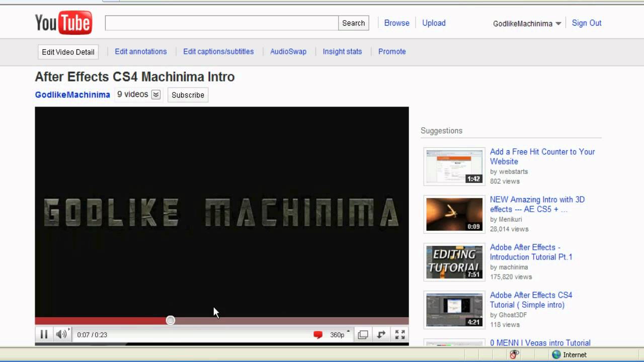Click the Search button
The image size is (644, 362).
coord(353,23)
